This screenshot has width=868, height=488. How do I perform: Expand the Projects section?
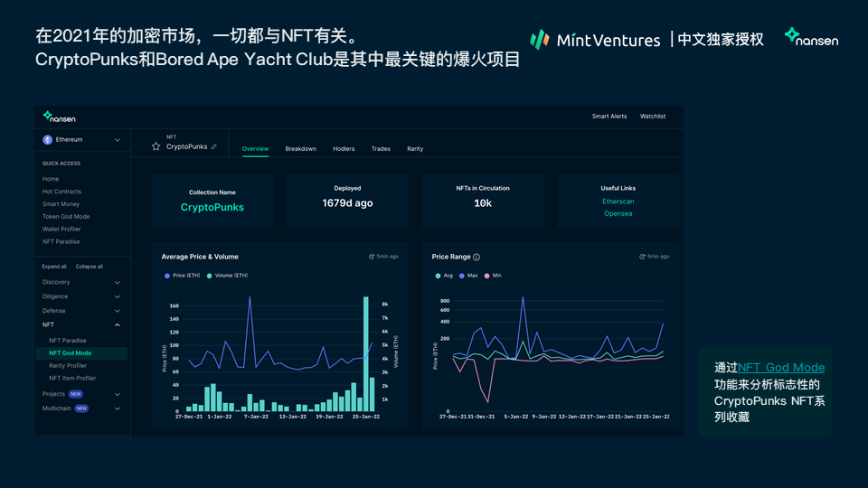tap(117, 395)
